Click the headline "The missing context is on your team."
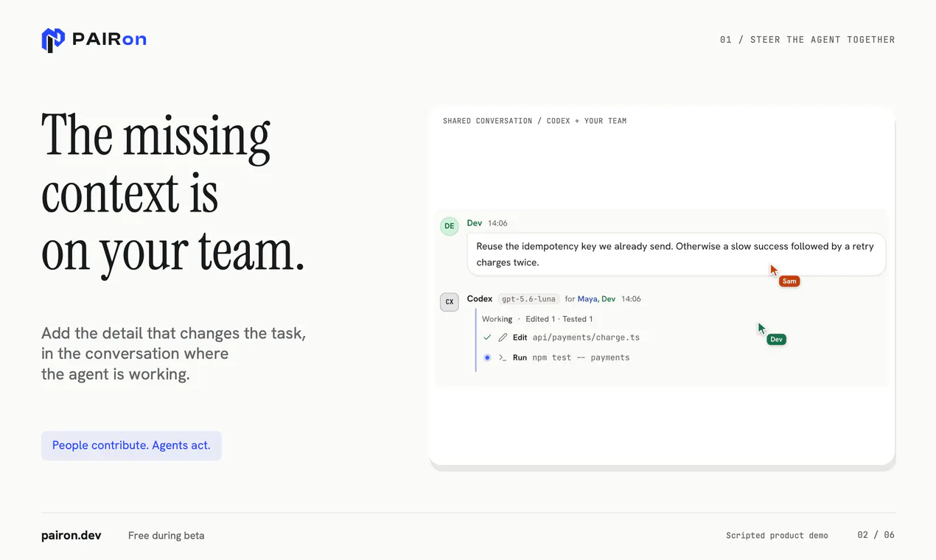Screen dimensions: 936x560 tap(173, 195)
